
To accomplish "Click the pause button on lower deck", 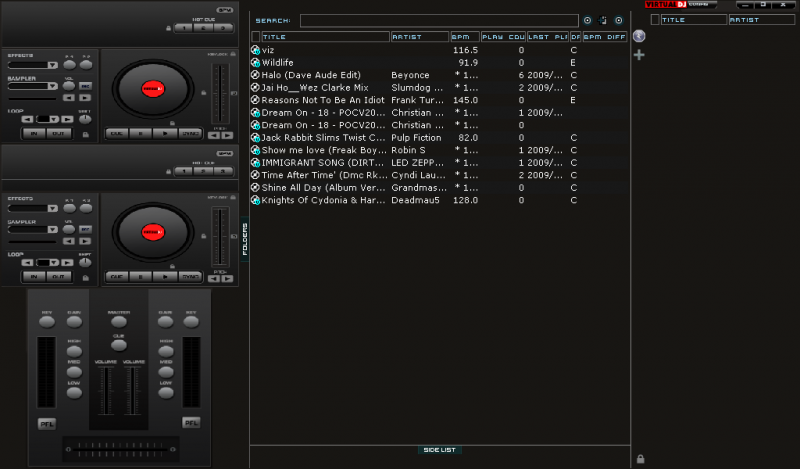I will [x=141, y=277].
